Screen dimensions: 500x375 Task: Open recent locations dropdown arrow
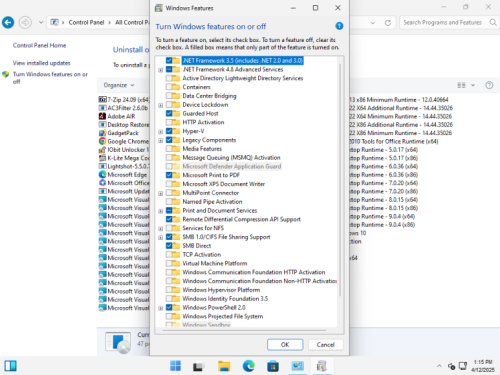pos(41,22)
